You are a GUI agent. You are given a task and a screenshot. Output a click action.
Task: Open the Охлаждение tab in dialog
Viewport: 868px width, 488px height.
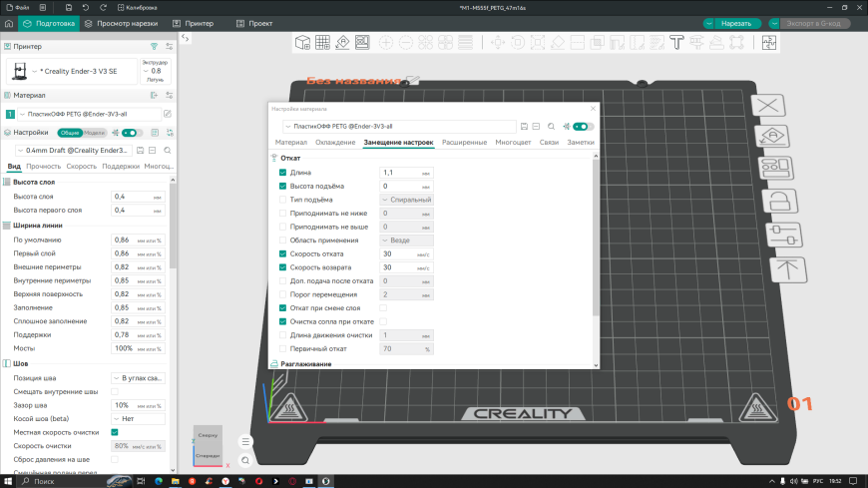pos(335,143)
